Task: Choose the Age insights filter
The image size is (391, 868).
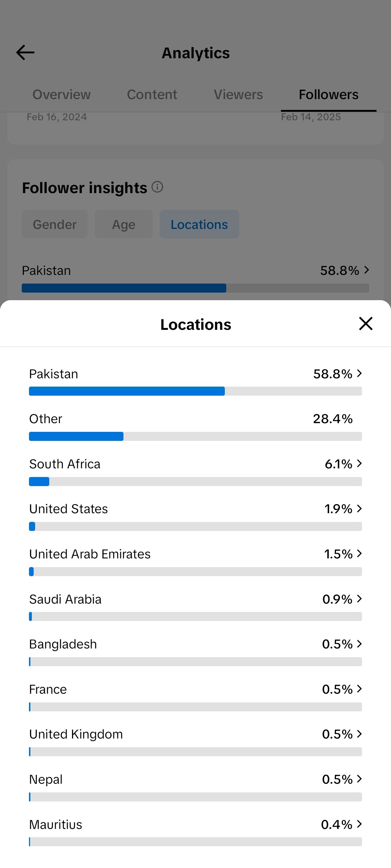Action: tap(123, 224)
